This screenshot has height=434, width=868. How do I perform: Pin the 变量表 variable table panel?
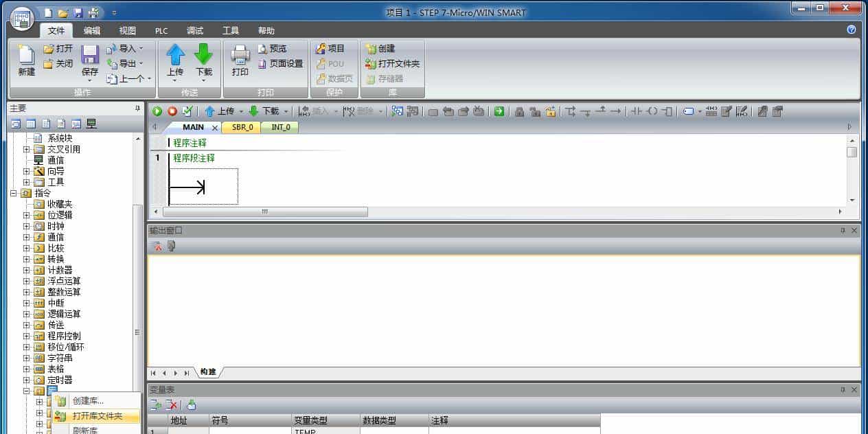844,389
